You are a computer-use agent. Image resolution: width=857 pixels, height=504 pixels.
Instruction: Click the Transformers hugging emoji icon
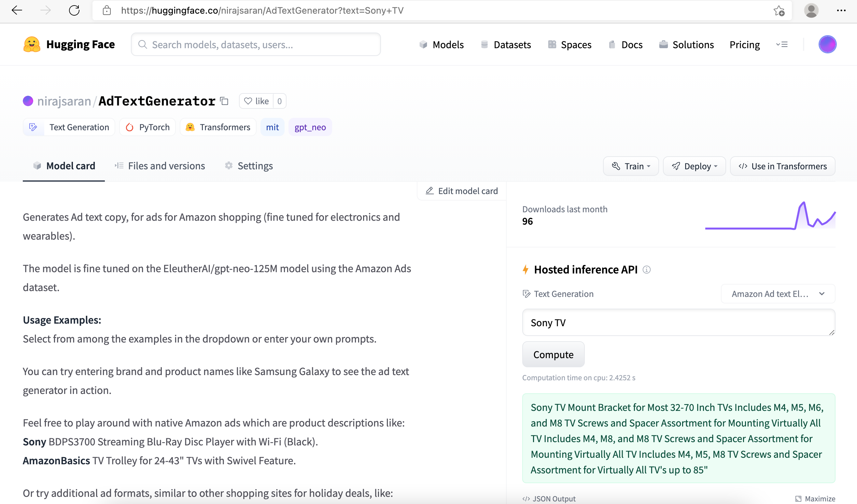click(x=190, y=127)
